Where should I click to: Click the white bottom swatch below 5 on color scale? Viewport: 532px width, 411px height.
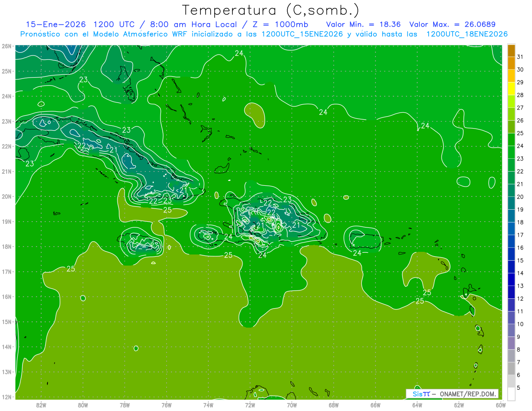pos(511,393)
